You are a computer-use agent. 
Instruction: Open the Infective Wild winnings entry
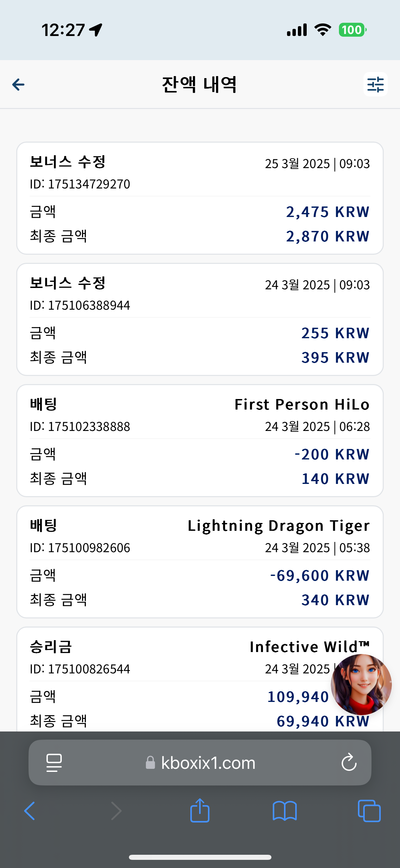point(200,679)
